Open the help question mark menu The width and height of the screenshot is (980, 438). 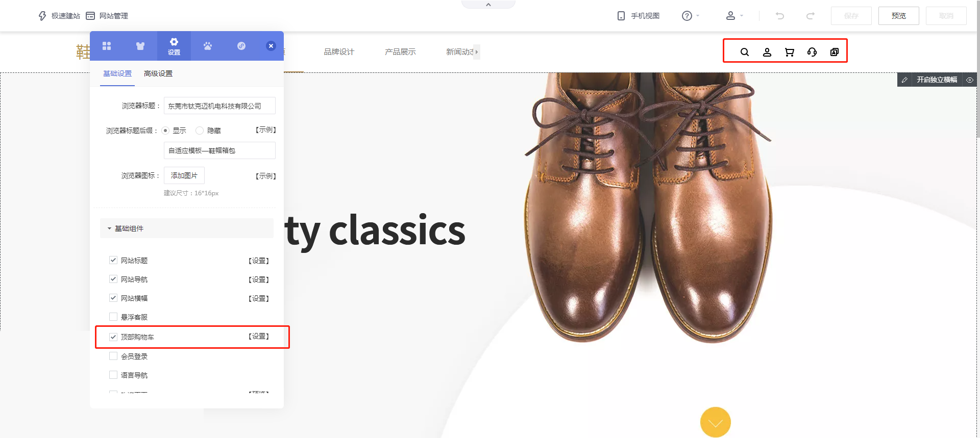(x=691, y=16)
